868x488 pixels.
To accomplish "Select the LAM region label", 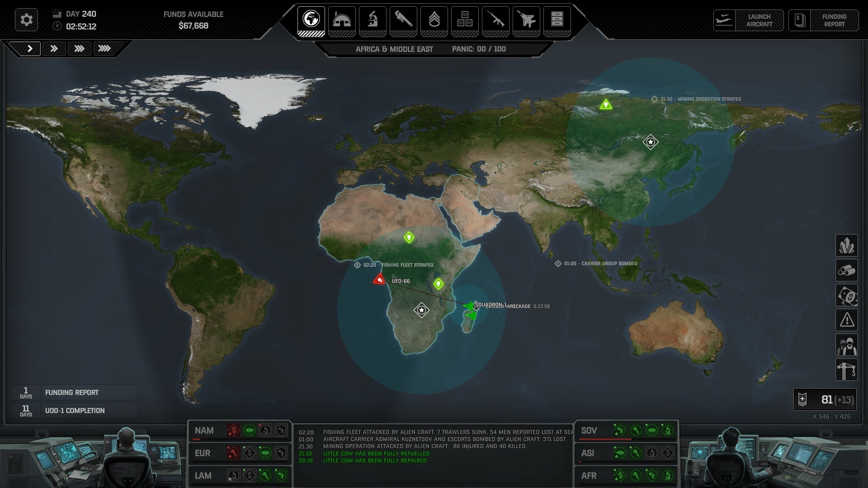I will (203, 476).
